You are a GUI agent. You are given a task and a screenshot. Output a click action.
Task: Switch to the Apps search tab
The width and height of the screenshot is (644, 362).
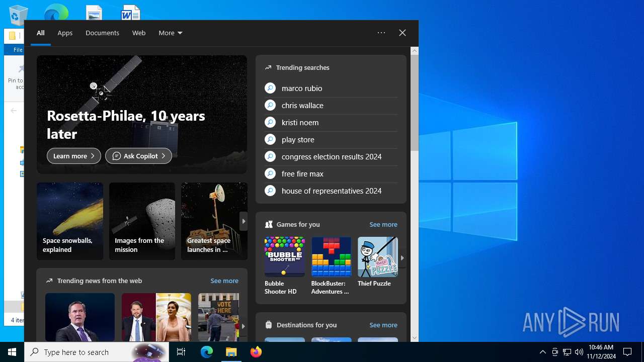pyautogui.click(x=65, y=33)
